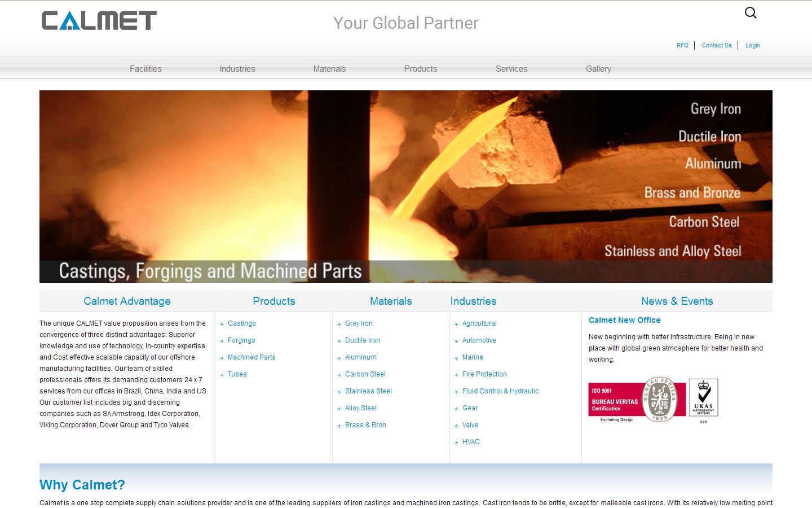Click the RFQ link
The image size is (812, 508).
(682, 45)
